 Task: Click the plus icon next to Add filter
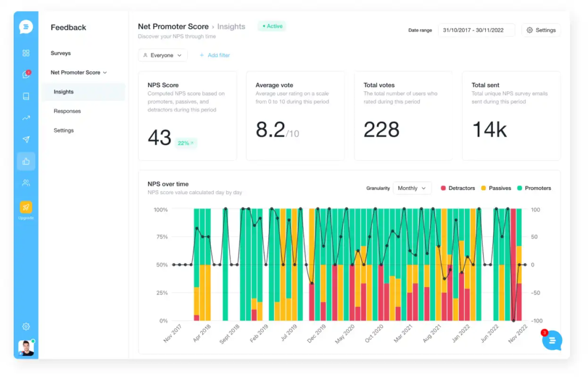202,55
